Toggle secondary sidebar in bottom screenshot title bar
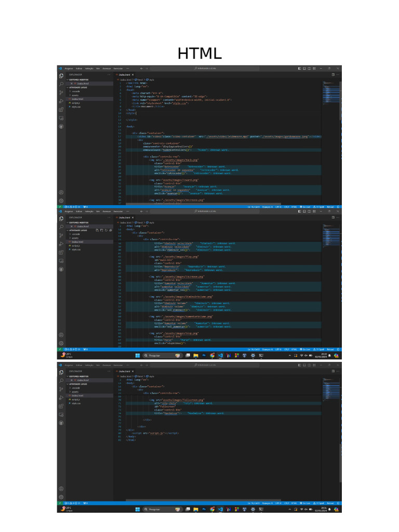Image resolution: width=399 pixels, height=532 pixels. (x=309, y=365)
